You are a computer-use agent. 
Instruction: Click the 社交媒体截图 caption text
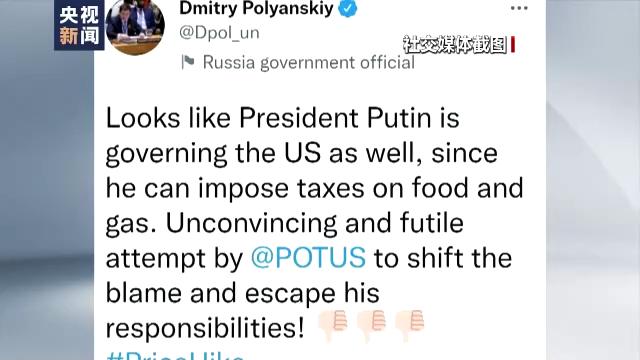pos(455,44)
